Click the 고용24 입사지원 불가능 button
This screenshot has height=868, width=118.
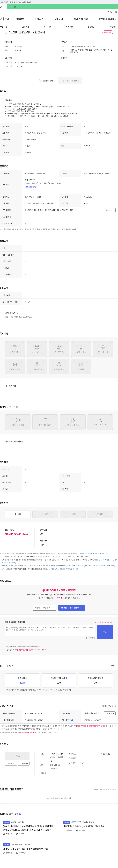click(x=70, y=80)
